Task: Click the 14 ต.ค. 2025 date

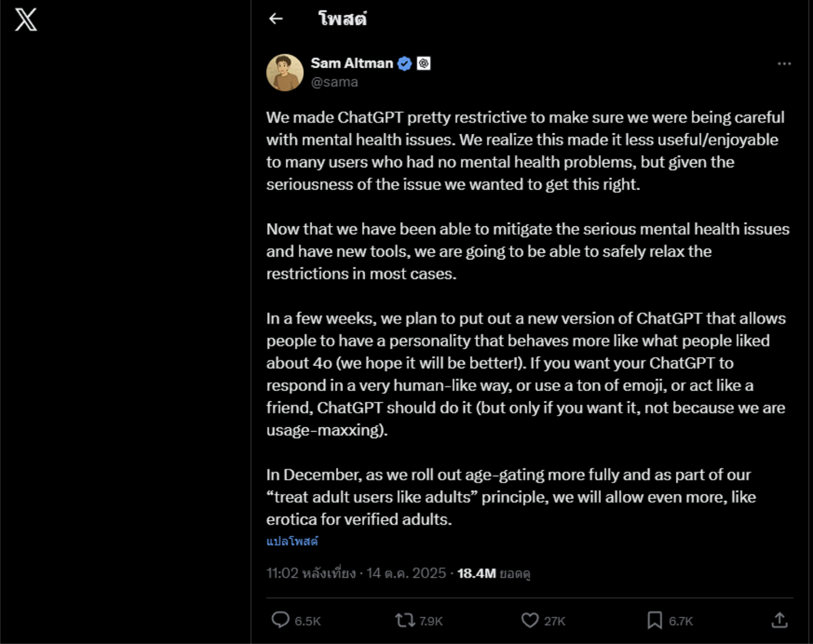Action: 406,574
